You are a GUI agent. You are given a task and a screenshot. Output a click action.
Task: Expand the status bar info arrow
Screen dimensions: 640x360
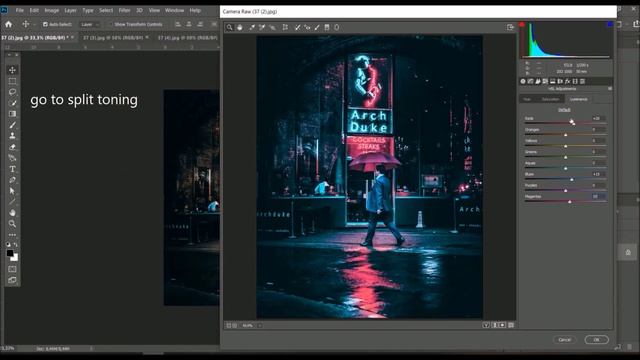point(91,349)
